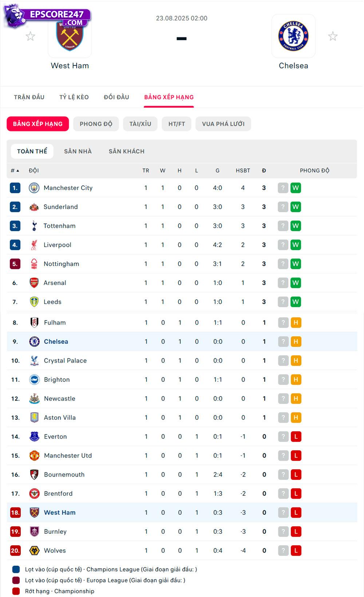Click the Wolves crest icon
This screenshot has width=364, height=597.
(x=34, y=550)
